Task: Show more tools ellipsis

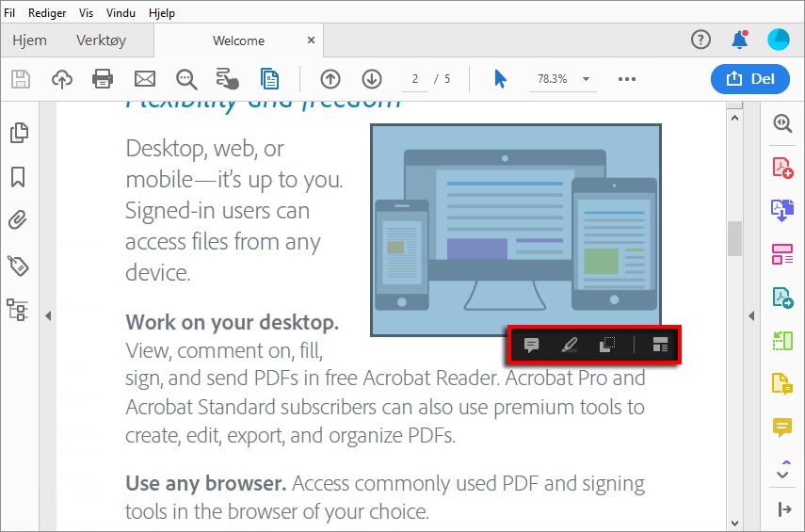Action: (627, 79)
